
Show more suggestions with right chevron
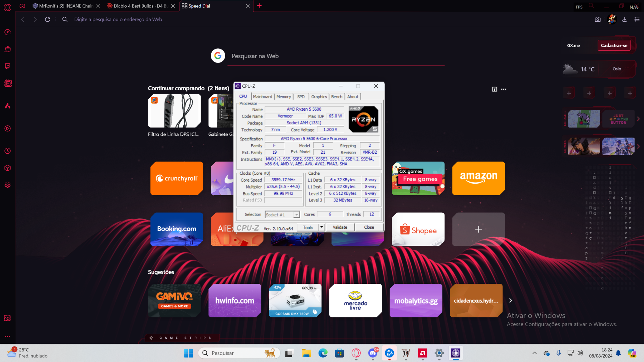point(510,300)
